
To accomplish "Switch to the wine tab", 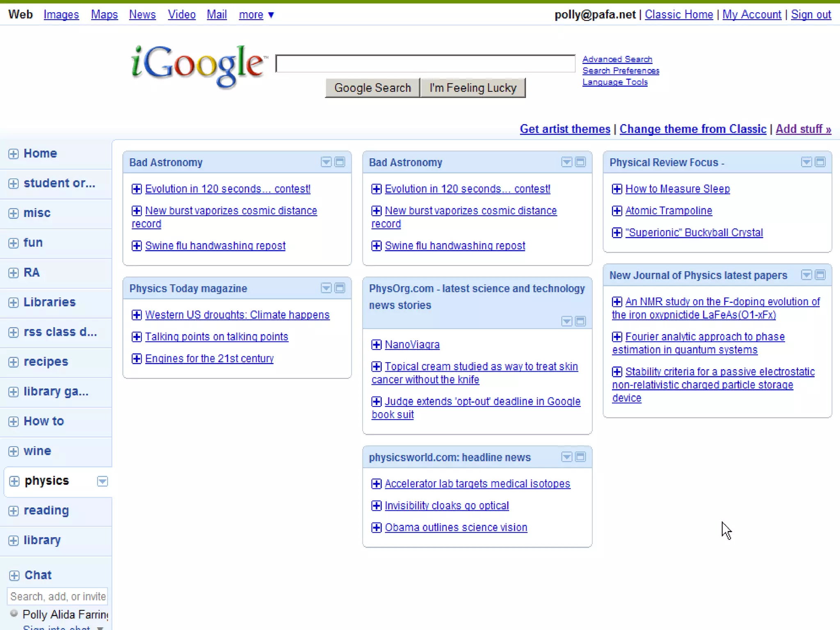I will pyautogui.click(x=37, y=451).
